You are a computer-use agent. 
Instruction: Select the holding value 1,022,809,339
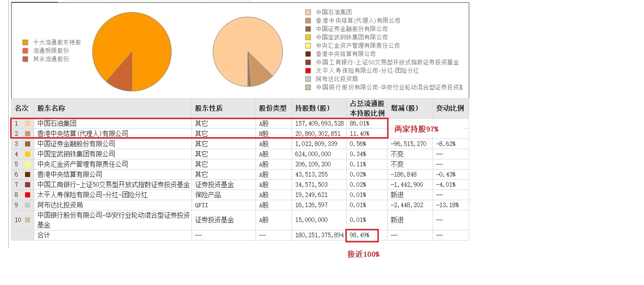coord(317,144)
